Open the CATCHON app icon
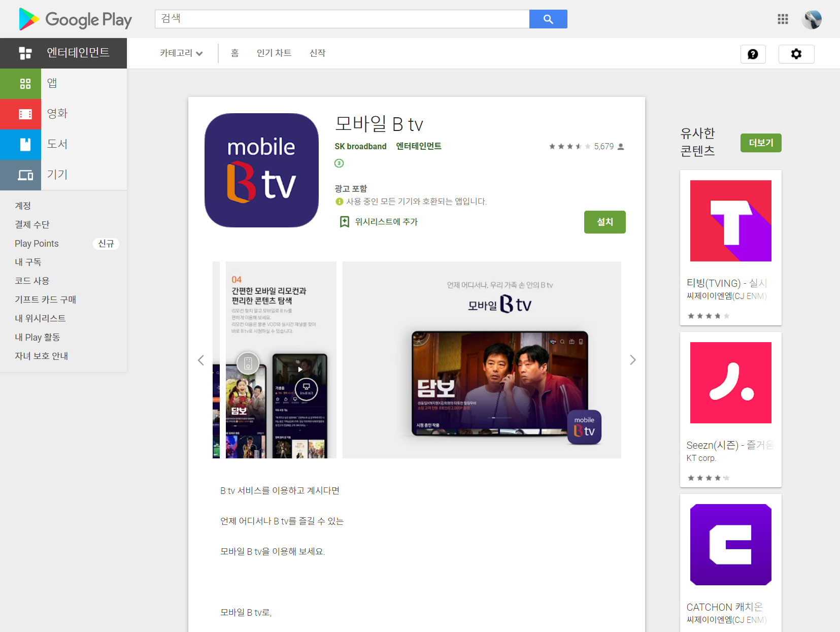The image size is (840, 632). coord(731,545)
